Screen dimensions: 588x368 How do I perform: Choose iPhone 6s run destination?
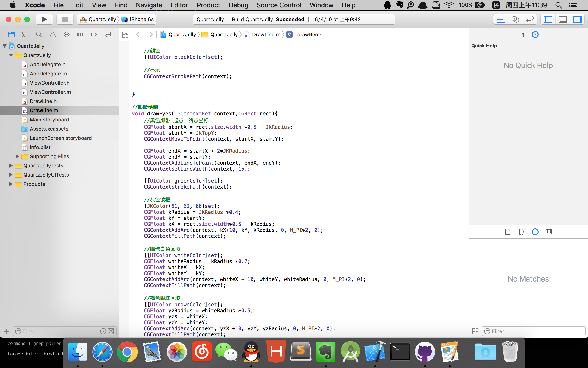coord(138,19)
